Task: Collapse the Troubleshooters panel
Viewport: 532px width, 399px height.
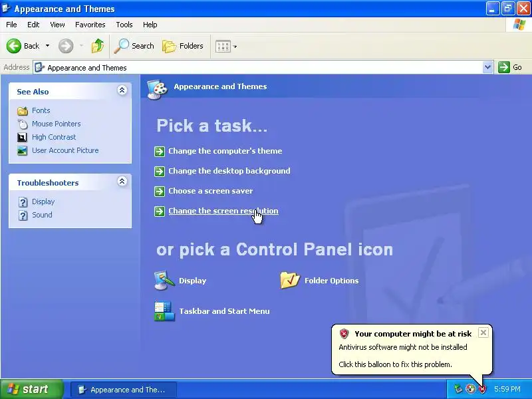Action: pyautogui.click(x=122, y=181)
